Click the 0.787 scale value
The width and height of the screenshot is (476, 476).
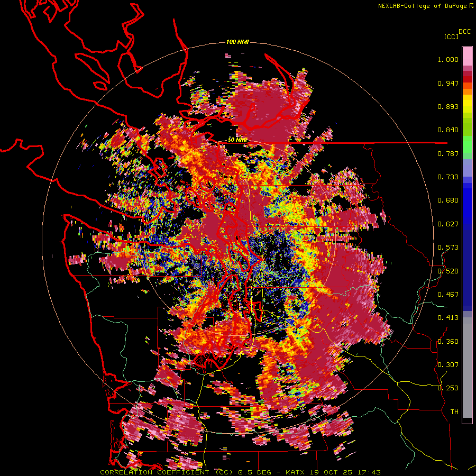pyautogui.click(x=448, y=153)
